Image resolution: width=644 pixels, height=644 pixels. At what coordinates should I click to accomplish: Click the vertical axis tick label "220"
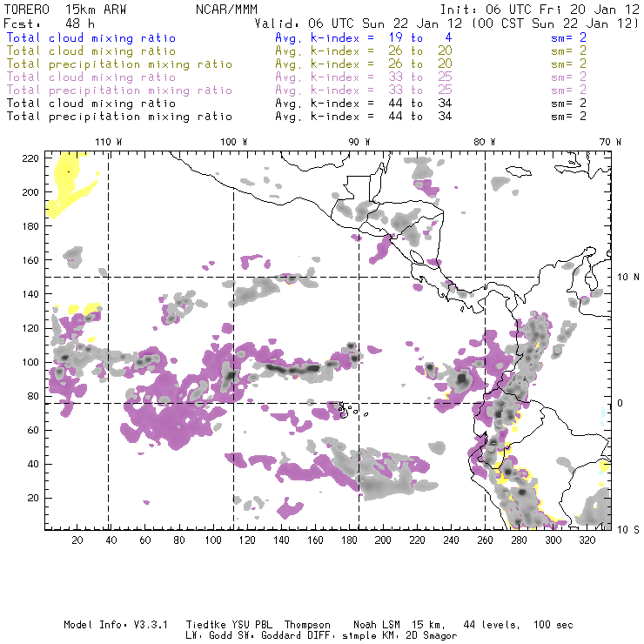coord(30,158)
